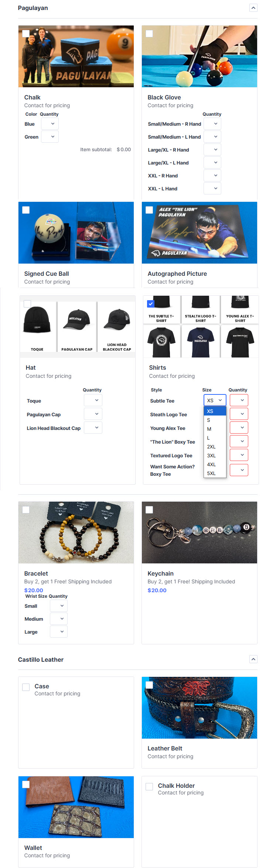Open Toque quantity dropdown
Screen dimensions: 266x868
(93, 400)
